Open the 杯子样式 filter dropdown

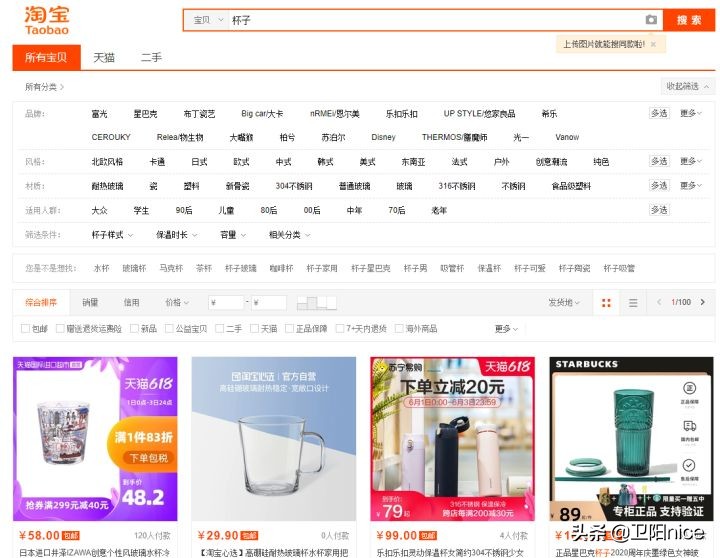click(112, 235)
